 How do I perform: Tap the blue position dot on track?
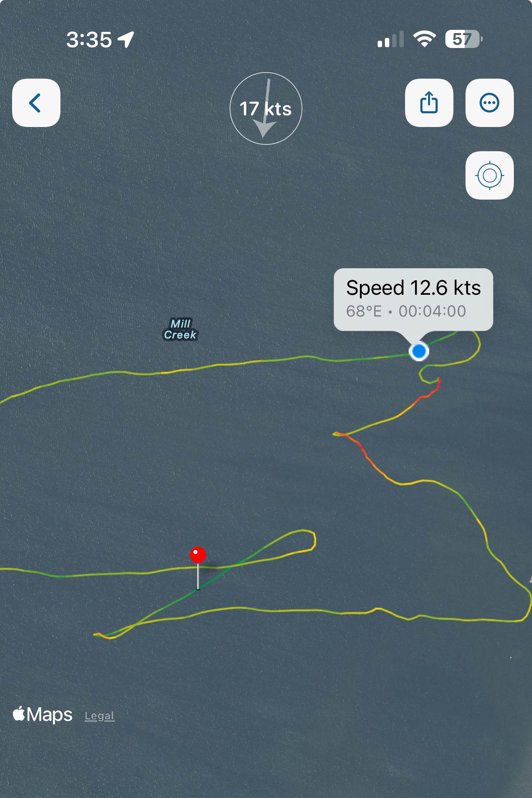coord(419,351)
